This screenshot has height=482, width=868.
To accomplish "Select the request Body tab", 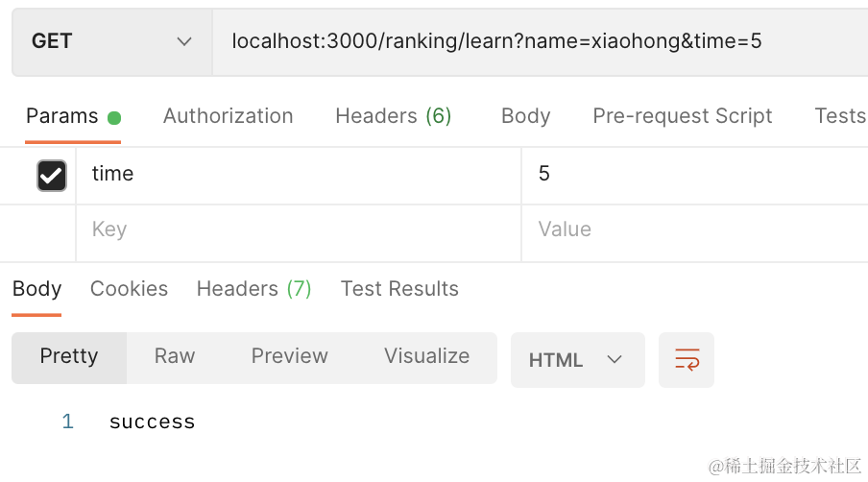I will click(x=525, y=116).
